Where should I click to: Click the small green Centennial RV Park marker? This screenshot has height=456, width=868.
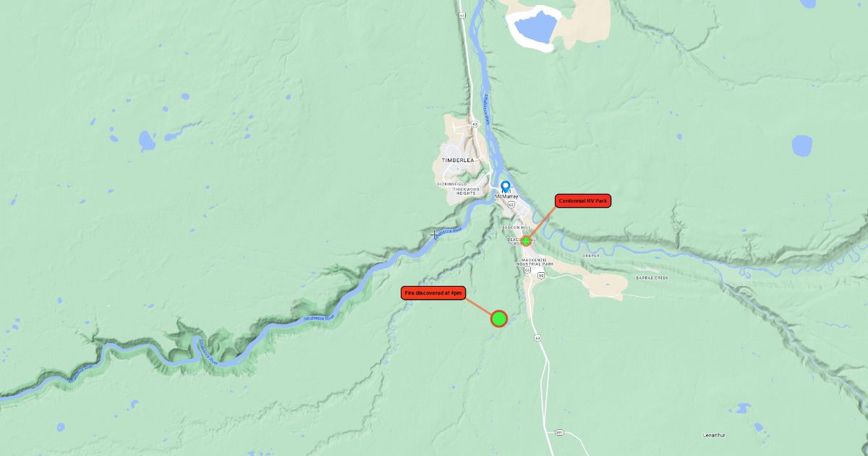[x=526, y=240]
